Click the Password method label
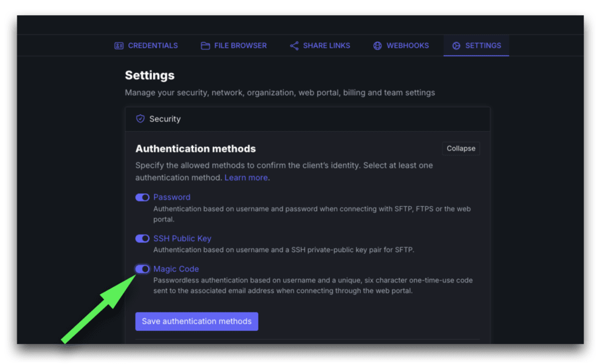The height and width of the screenshot is (364, 597). (172, 197)
